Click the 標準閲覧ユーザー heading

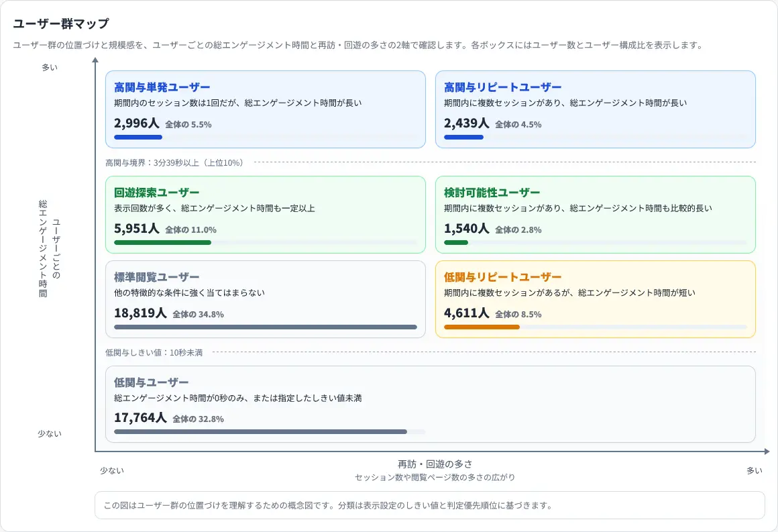[157, 277]
